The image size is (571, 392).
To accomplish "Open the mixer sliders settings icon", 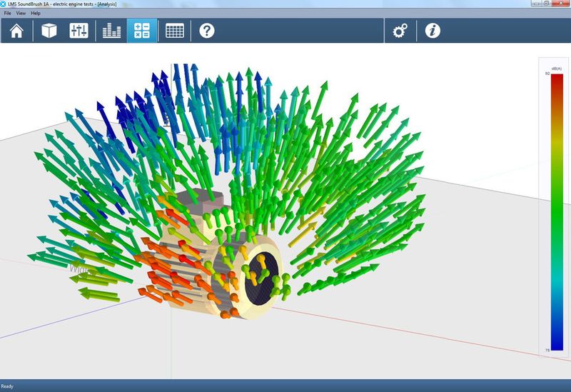I will 79,31.
